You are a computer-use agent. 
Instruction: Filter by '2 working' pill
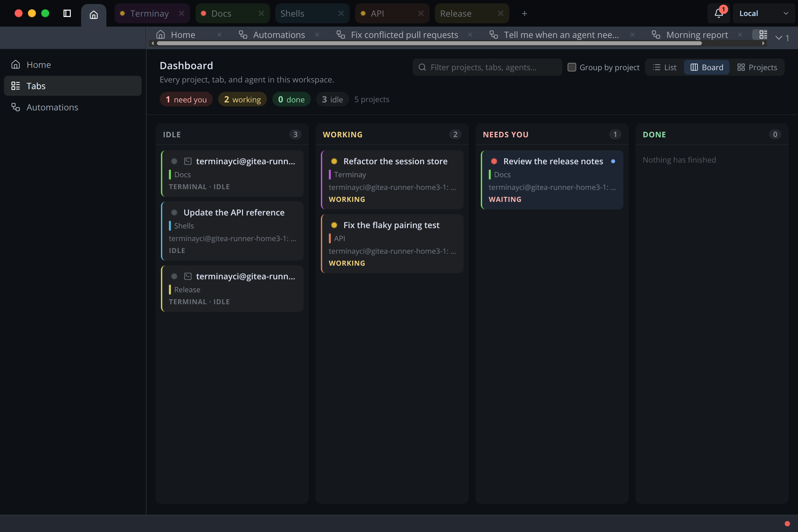tap(242, 99)
